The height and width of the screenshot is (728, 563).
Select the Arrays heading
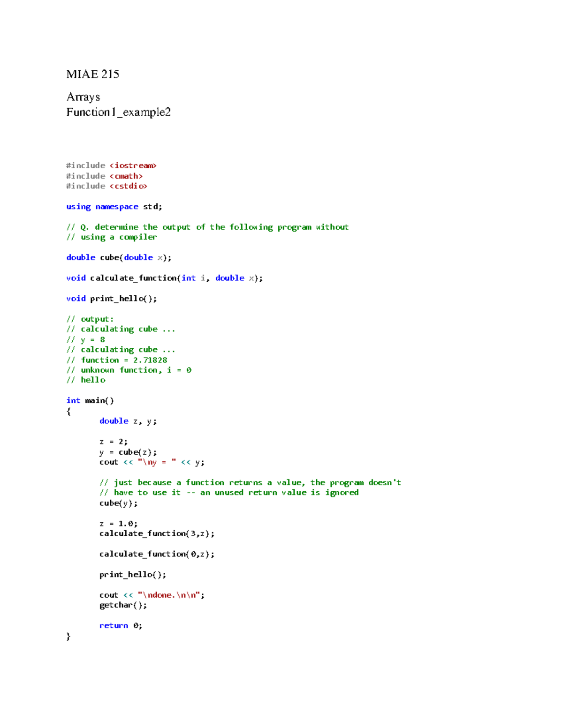tap(83, 97)
